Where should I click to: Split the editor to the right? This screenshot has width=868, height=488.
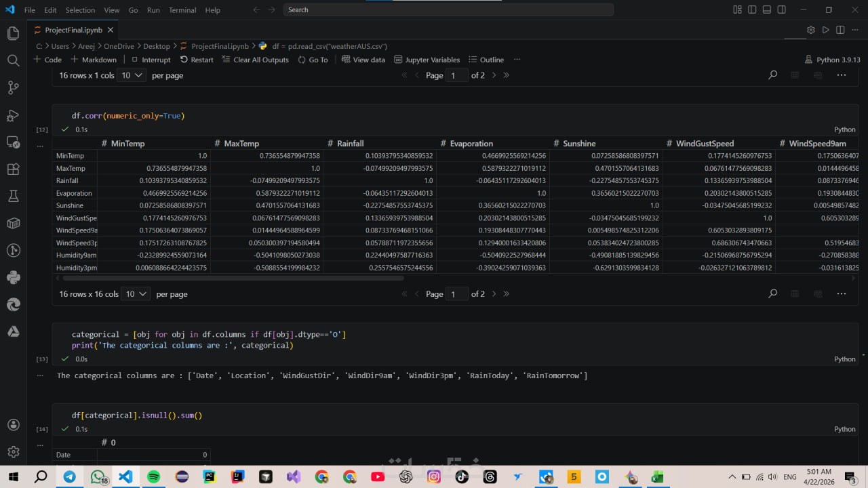840,30
